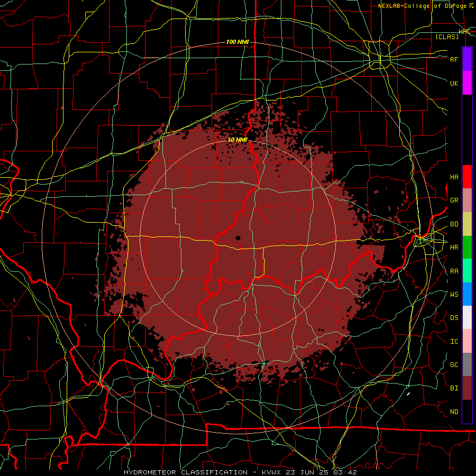
Task: Click the RA light-green legend swatch
Action: [x=467, y=271]
